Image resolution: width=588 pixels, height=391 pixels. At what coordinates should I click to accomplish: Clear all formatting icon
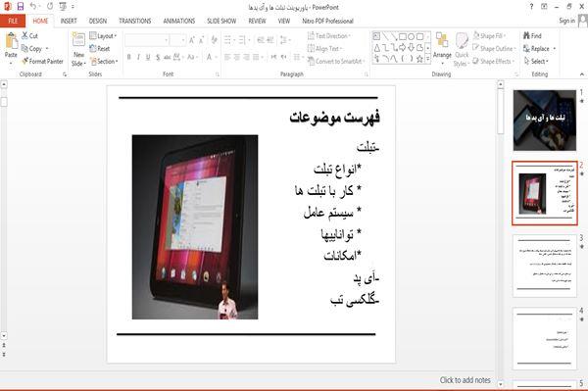(214, 40)
